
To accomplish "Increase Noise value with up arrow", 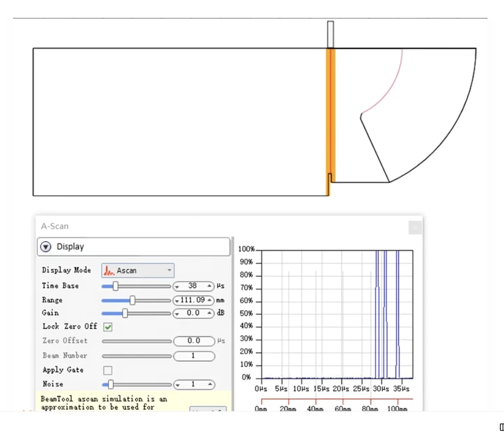I will click(210, 384).
